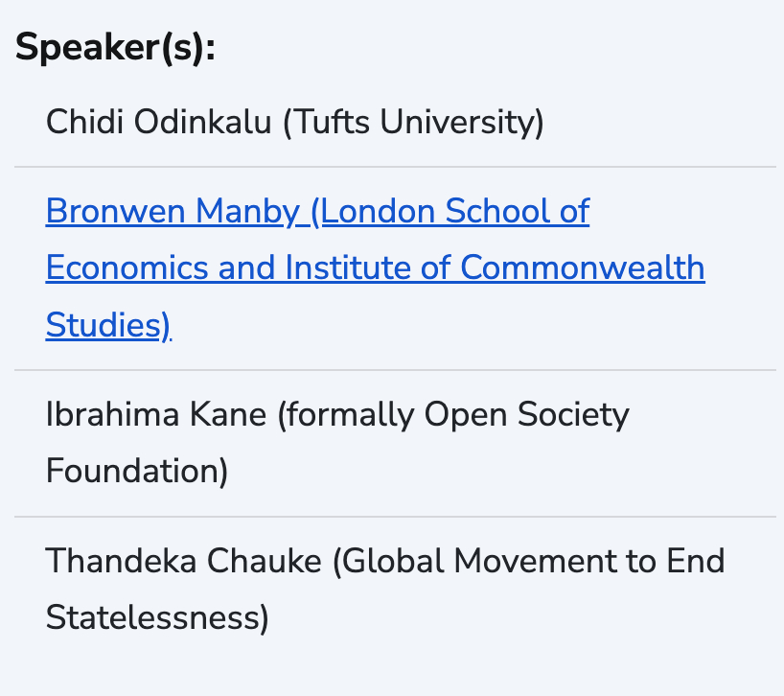
Task: Click 'Global Movement to End' affiliation text
Action: pos(533,561)
